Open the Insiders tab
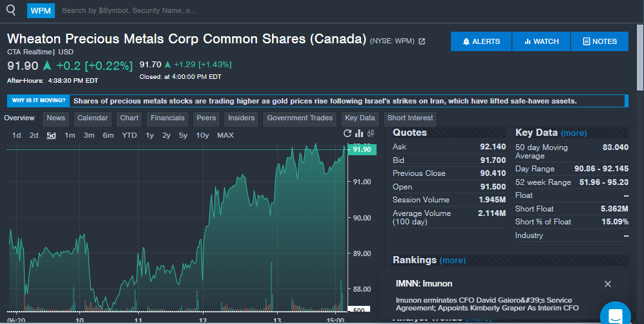Image resolution: width=644 pixels, height=324 pixels. pyautogui.click(x=242, y=118)
